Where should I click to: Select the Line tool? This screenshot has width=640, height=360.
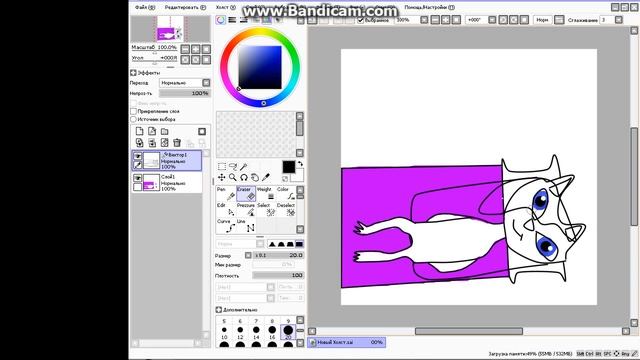[246, 226]
